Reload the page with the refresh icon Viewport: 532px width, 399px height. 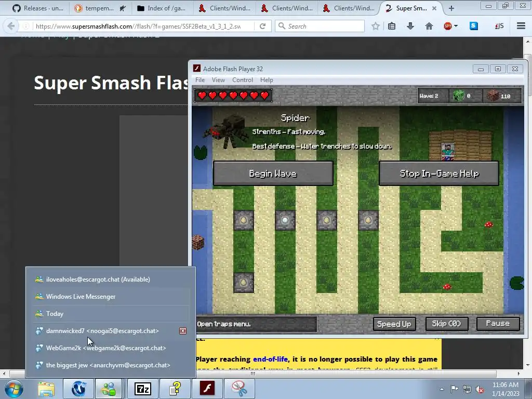click(x=262, y=26)
